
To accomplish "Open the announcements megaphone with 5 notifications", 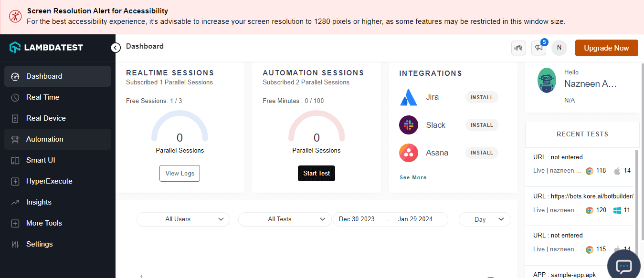I will [x=538, y=48].
